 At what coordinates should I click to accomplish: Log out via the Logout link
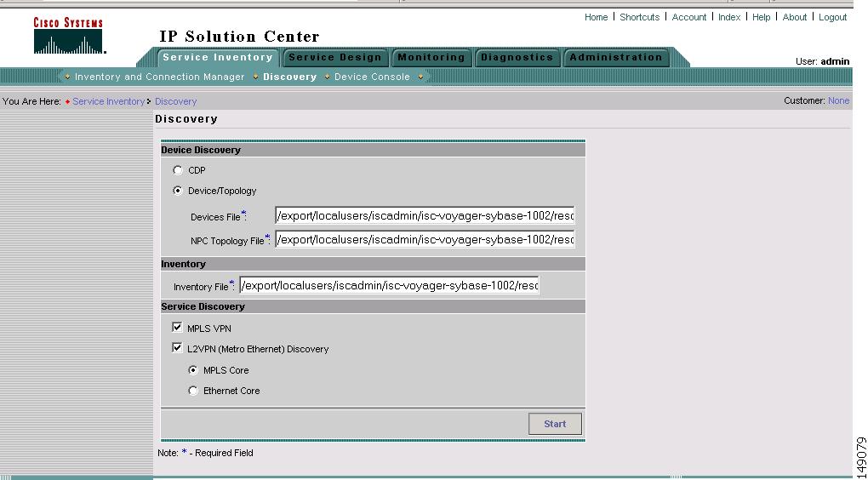832,17
